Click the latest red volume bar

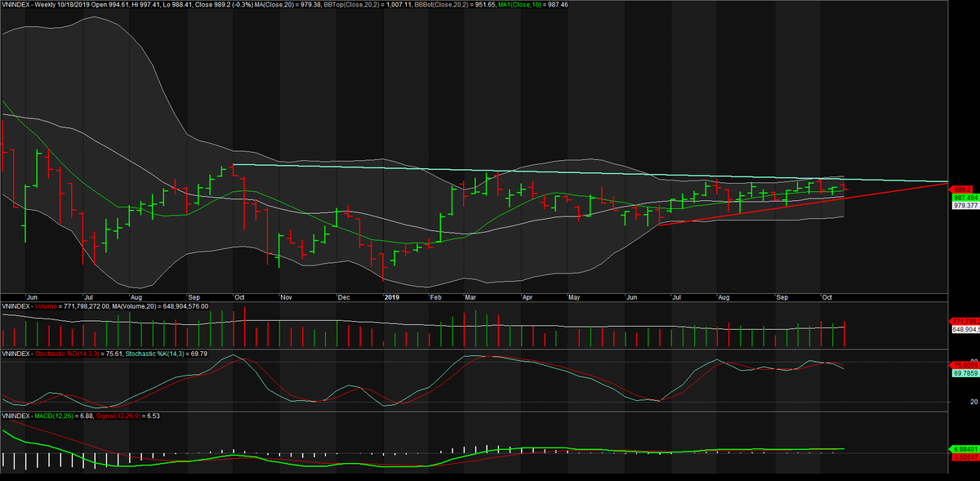845,332
